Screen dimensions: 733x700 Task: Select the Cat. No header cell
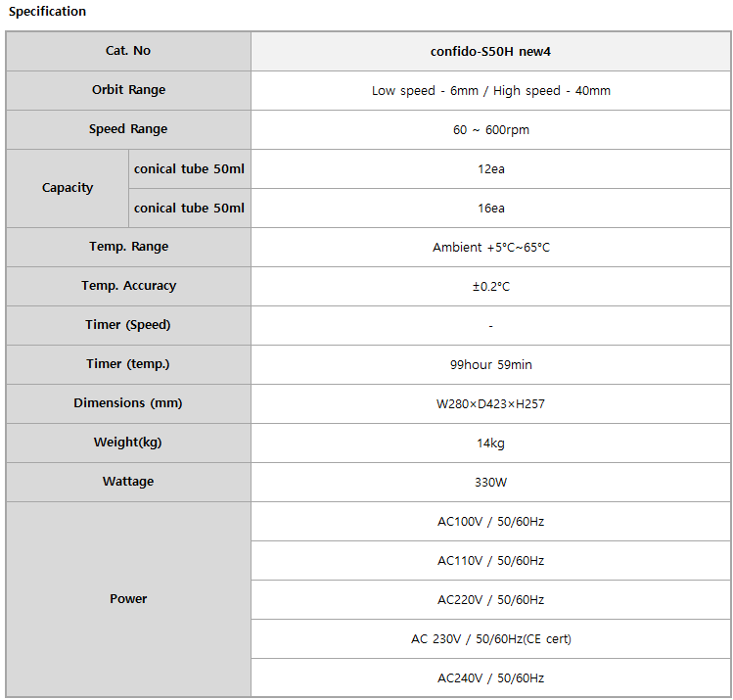(128, 51)
